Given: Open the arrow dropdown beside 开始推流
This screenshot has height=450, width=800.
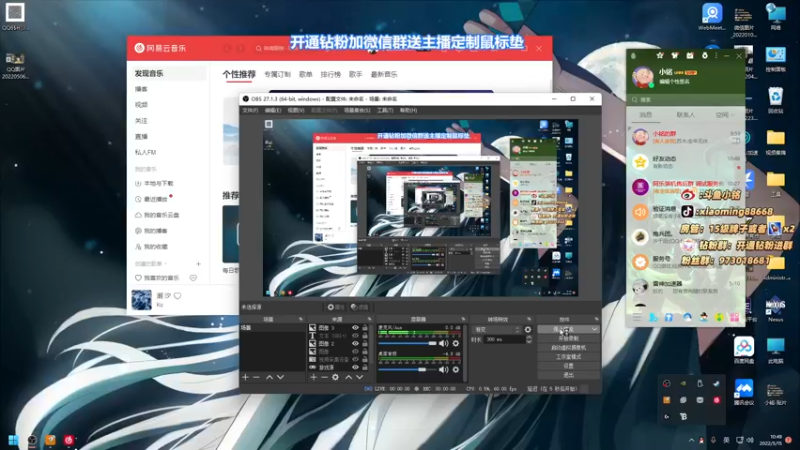Looking at the screenshot, I should click(594, 330).
